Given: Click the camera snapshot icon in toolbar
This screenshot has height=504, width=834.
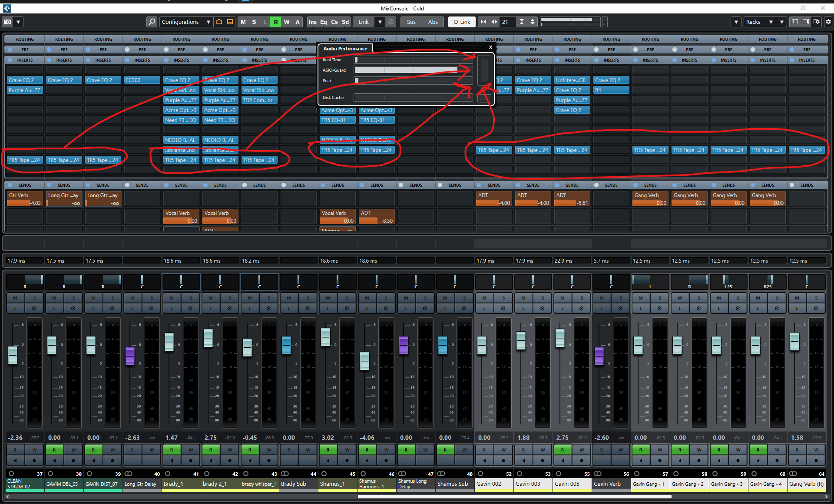Looking at the screenshot, I should click(x=7, y=22).
